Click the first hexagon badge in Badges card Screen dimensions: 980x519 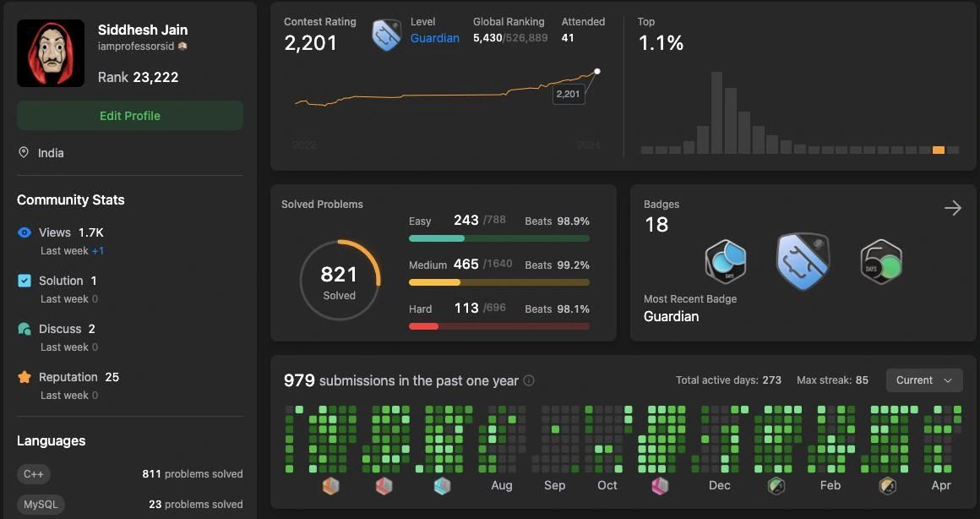pos(726,261)
